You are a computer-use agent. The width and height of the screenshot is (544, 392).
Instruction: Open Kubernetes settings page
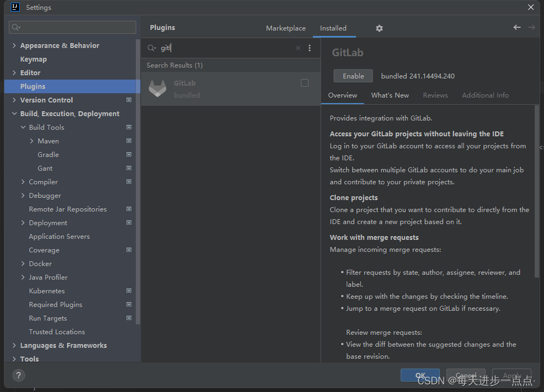47,291
